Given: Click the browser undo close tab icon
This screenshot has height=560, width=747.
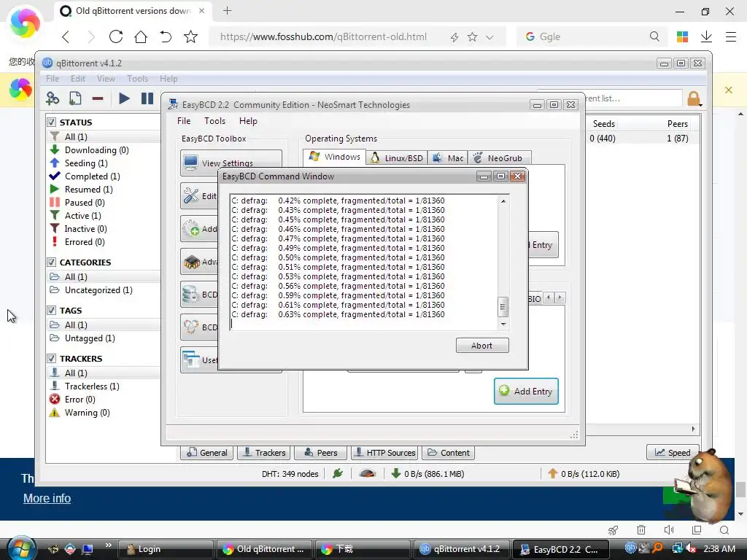Looking at the screenshot, I should 166,36.
